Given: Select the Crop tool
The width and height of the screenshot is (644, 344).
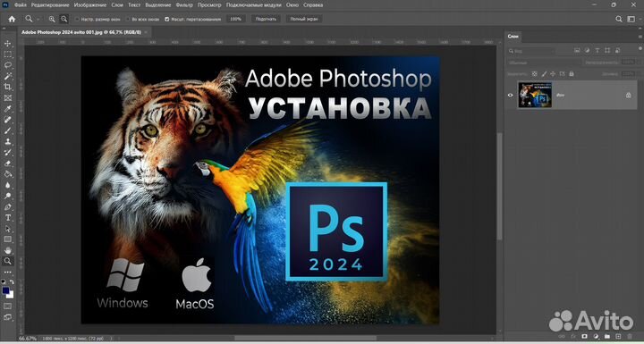Looking at the screenshot, I should pos(8,87).
